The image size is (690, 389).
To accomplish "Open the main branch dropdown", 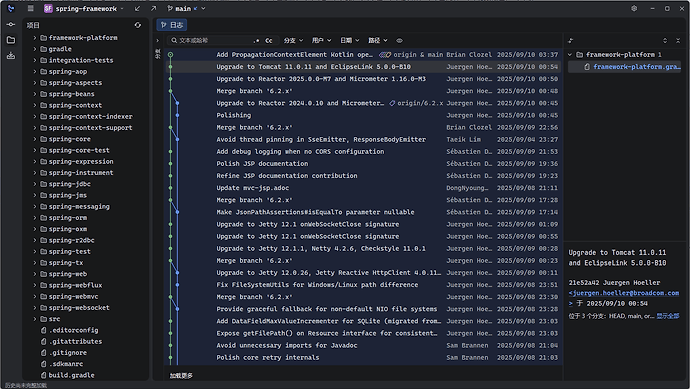I will pos(187,8).
